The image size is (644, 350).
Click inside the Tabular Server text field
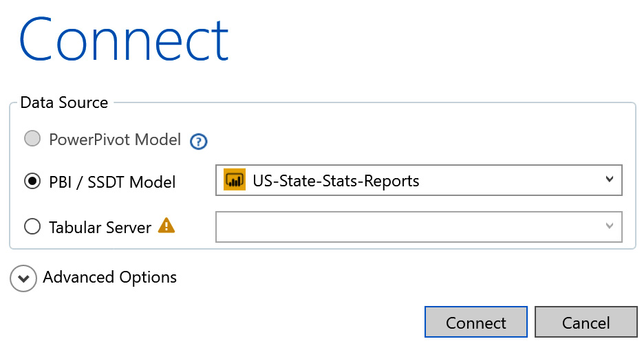406,227
